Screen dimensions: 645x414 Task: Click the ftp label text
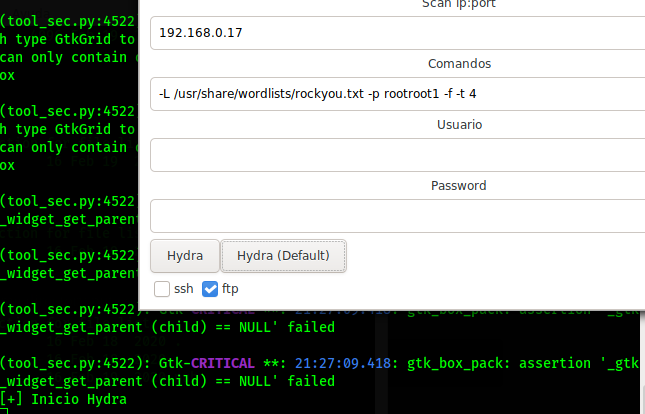(230, 289)
